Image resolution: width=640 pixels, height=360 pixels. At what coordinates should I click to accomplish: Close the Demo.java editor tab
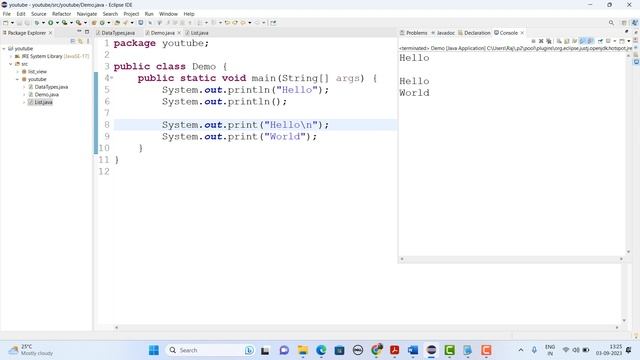pyautogui.click(x=179, y=33)
